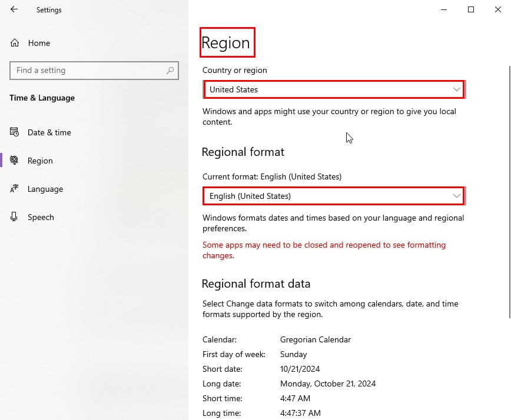This screenshot has height=420, width=511.
Task: Click the First day of week: label
Action: click(x=234, y=354)
